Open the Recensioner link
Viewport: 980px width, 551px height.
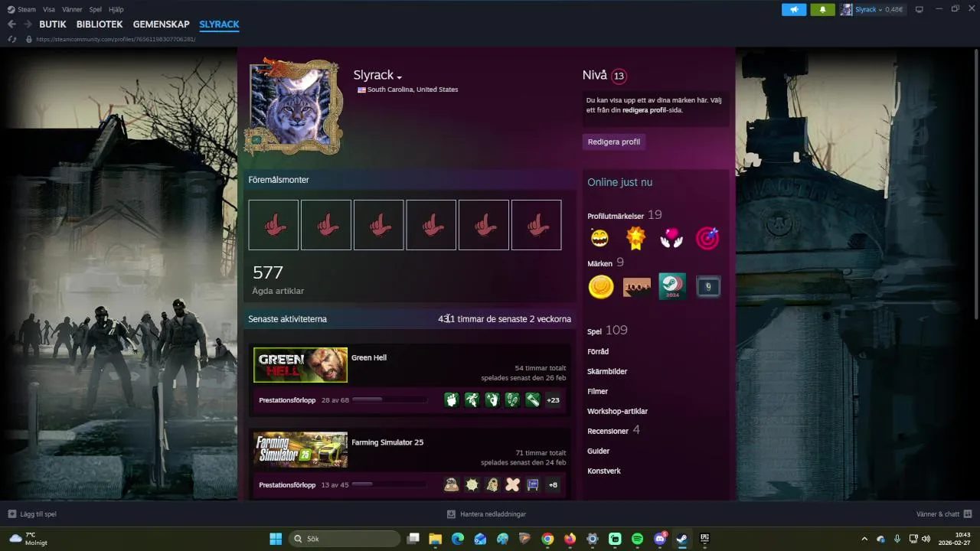coord(608,431)
